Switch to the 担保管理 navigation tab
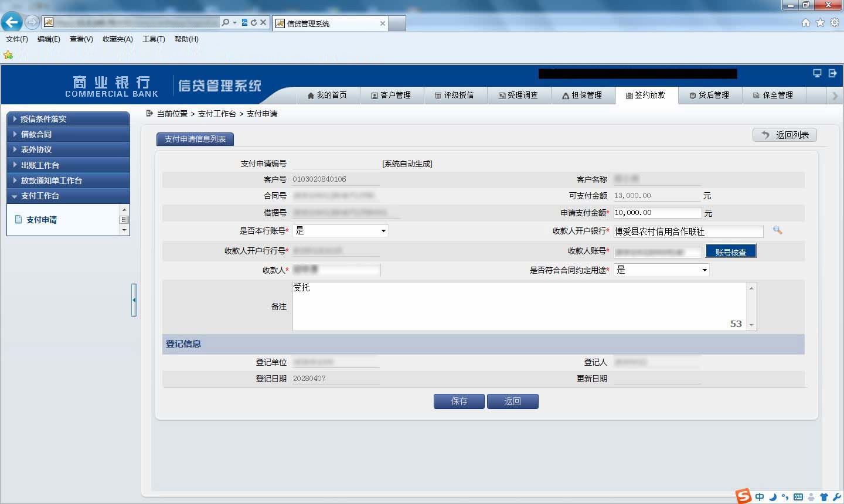This screenshot has height=504, width=844. (x=583, y=95)
